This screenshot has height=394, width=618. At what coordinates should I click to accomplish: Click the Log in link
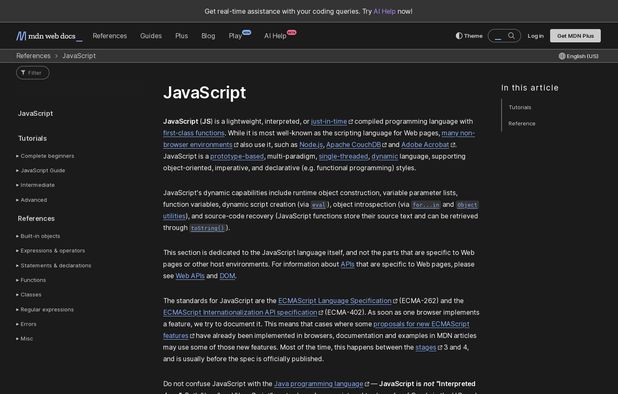pos(535,36)
